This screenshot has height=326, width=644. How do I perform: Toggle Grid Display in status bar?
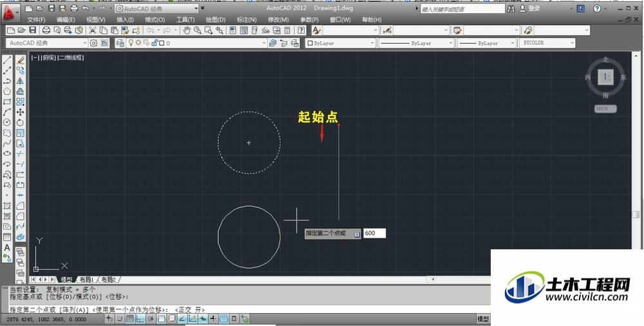pyautogui.click(x=130, y=319)
